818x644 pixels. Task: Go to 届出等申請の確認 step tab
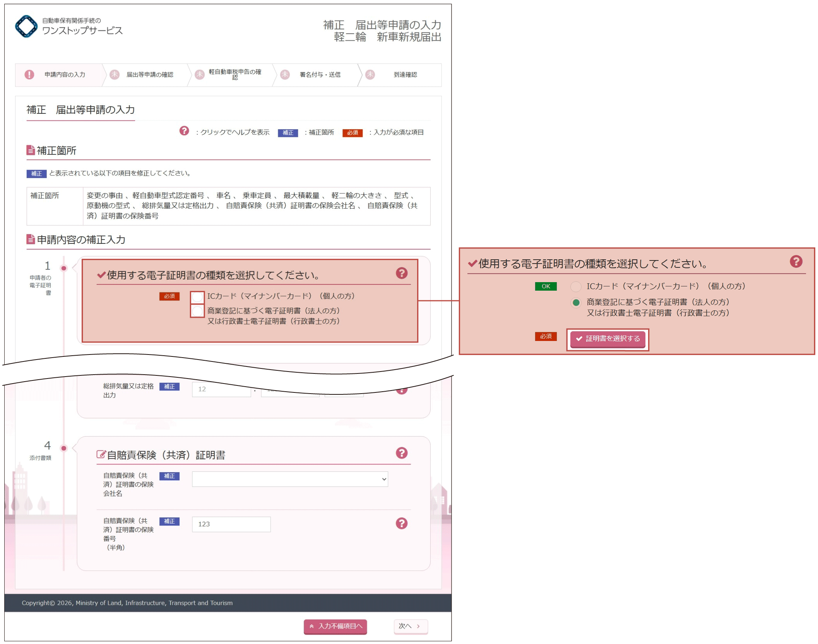point(150,75)
